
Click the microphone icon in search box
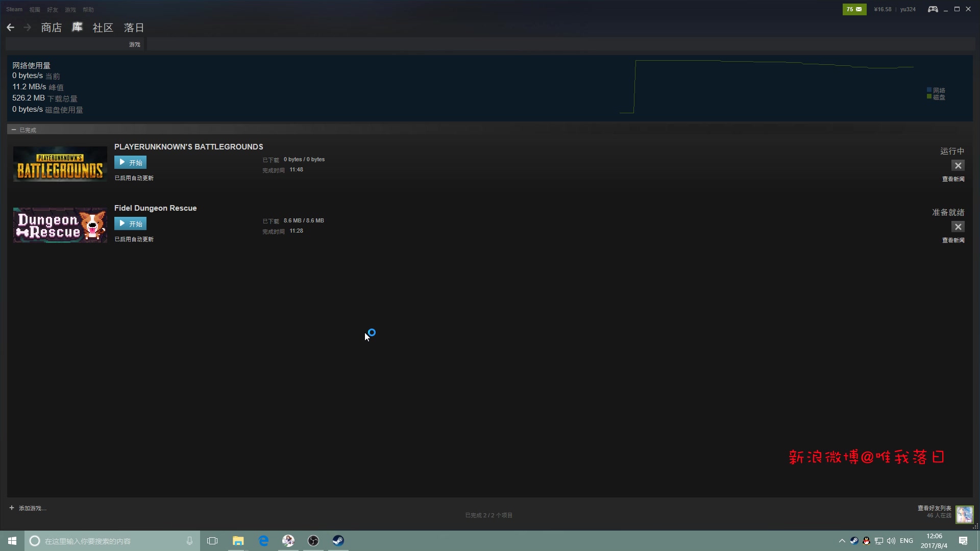(x=189, y=541)
